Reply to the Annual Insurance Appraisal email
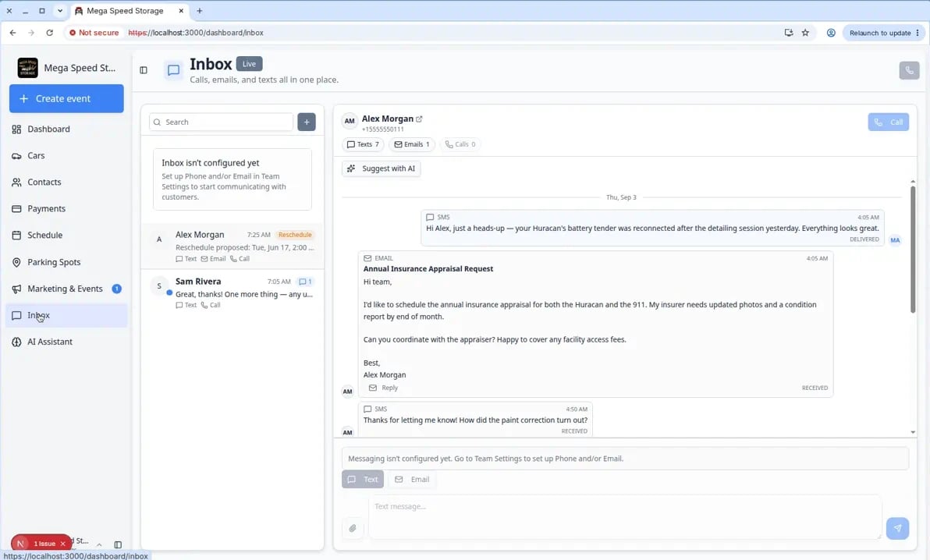The image size is (930, 560). (x=383, y=388)
